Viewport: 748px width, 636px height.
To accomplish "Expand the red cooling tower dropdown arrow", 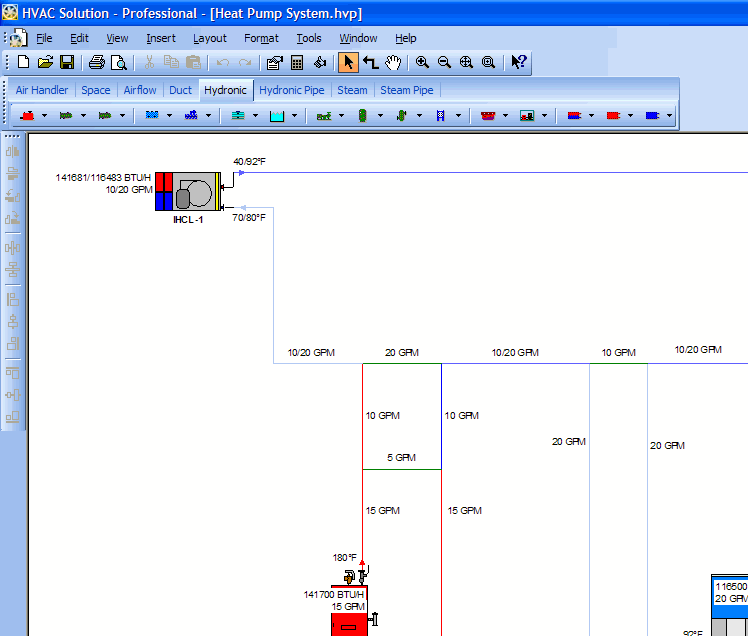I will click(x=505, y=115).
